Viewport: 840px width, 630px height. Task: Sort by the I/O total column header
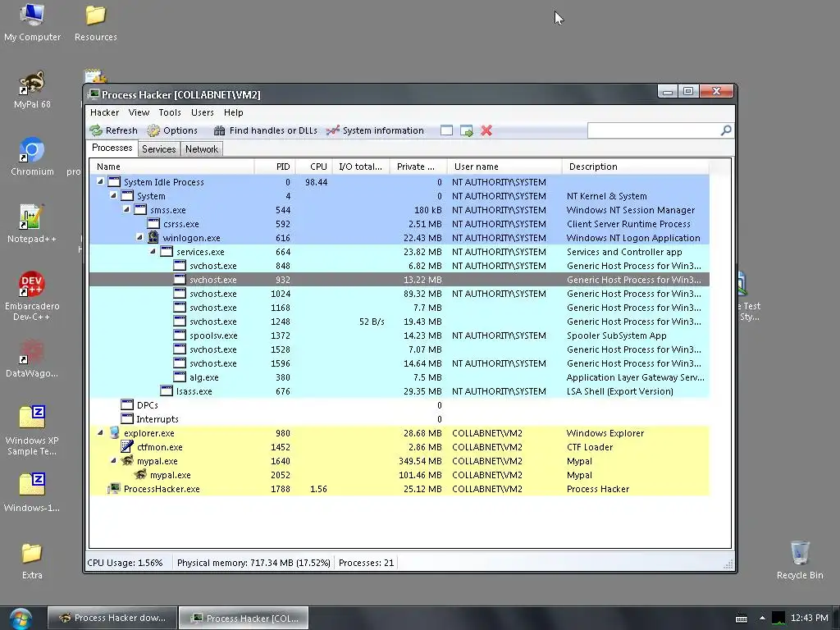point(361,167)
